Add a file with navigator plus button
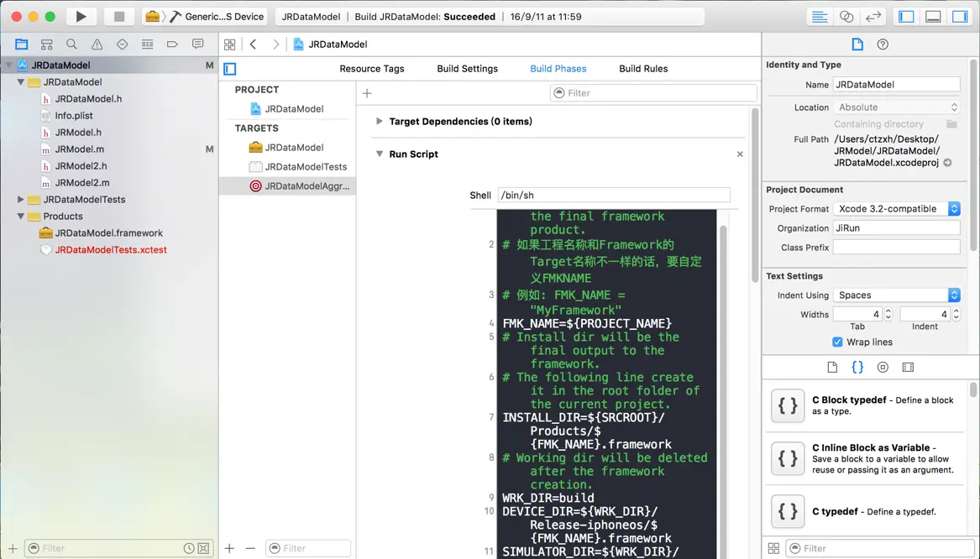The image size is (980, 559). [x=13, y=548]
